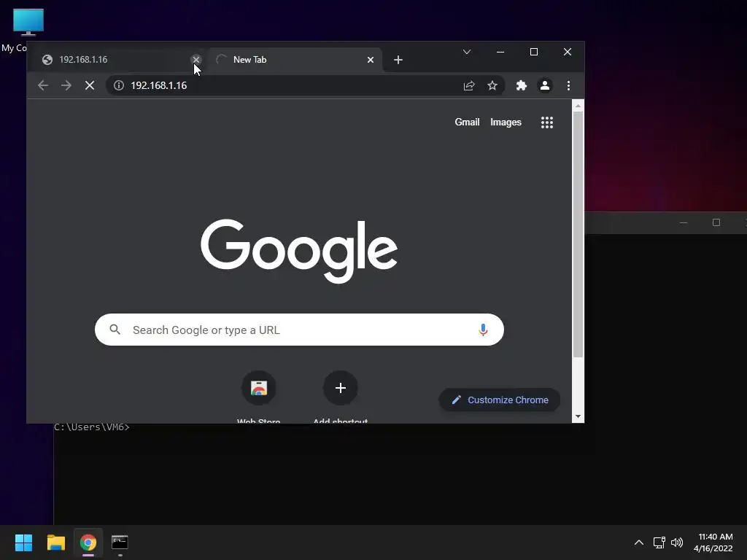747x560 pixels.
Task: Close the 192.168.1.16 tab
Action: click(x=196, y=60)
